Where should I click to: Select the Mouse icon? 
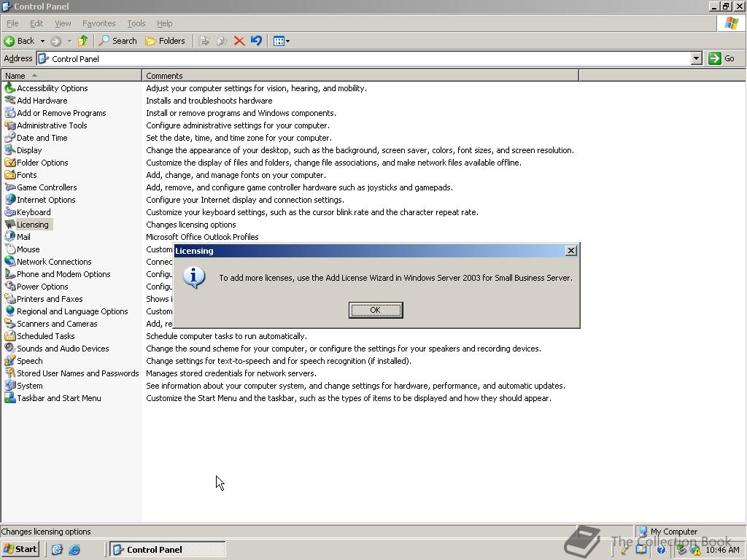[10, 249]
